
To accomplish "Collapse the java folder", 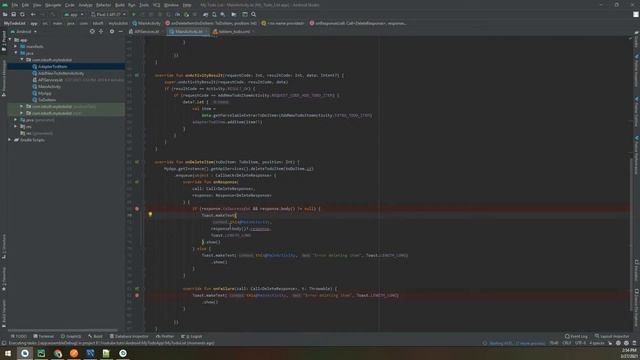I will point(16,53).
